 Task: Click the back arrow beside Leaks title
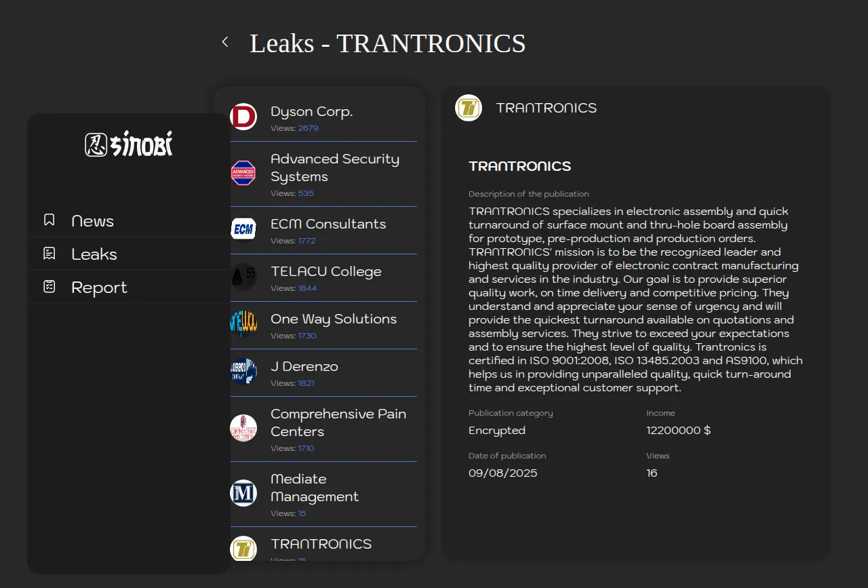(x=225, y=42)
